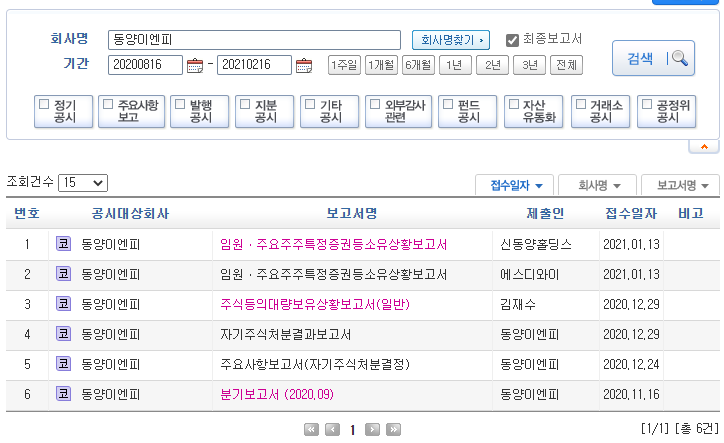Open the 조회건수 dropdown showing 15

click(83, 183)
